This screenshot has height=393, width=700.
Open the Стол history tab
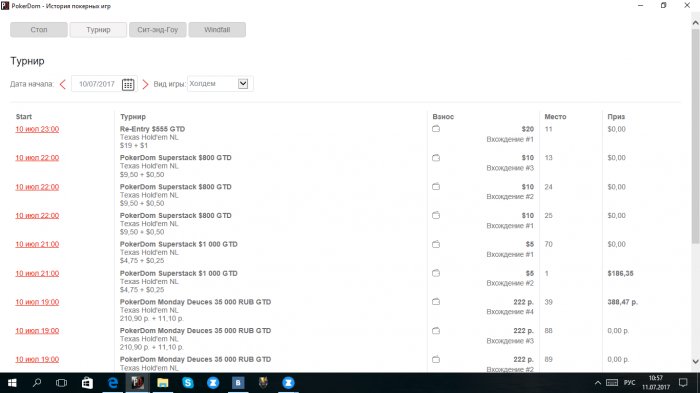[39, 30]
